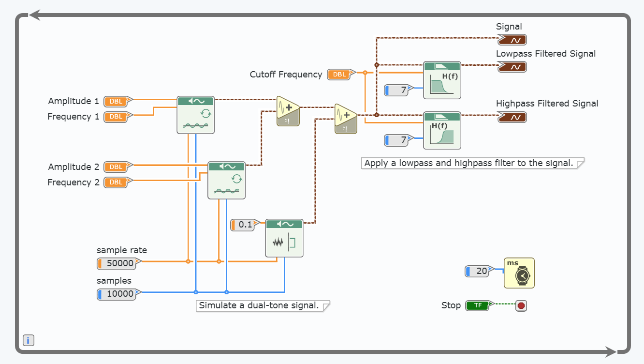Click the first waveform add node
Screen dimensions: 644x364
[288, 111]
